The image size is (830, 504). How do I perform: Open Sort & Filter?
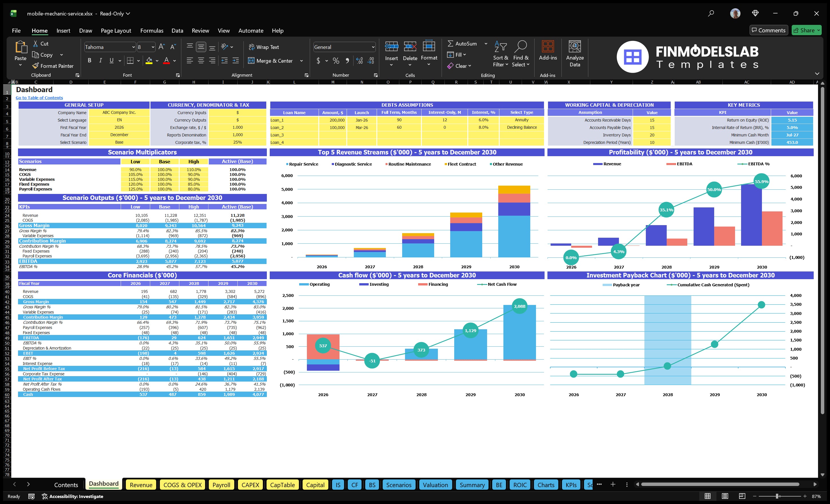point(501,54)
